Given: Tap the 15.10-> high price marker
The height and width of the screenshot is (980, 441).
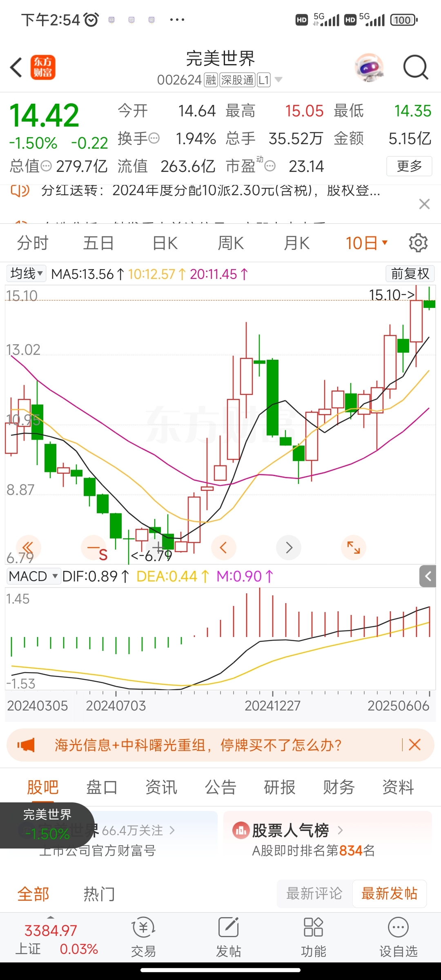Looking at the screenshot, I should 392,294.
